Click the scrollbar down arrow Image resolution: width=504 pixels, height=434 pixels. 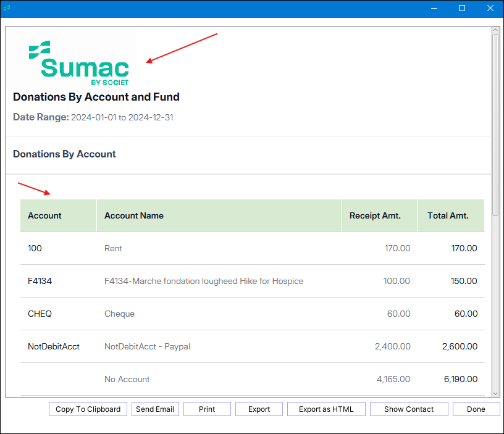click(x=495, y=393)
